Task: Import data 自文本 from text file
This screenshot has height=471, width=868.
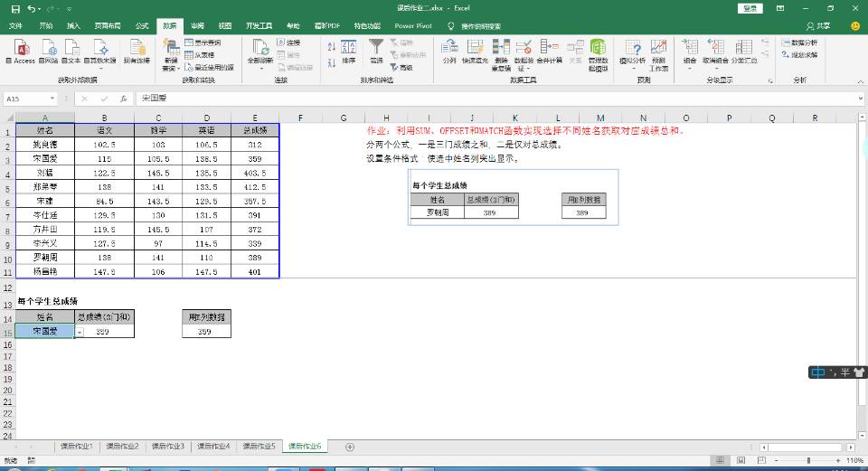Action: 71,52
